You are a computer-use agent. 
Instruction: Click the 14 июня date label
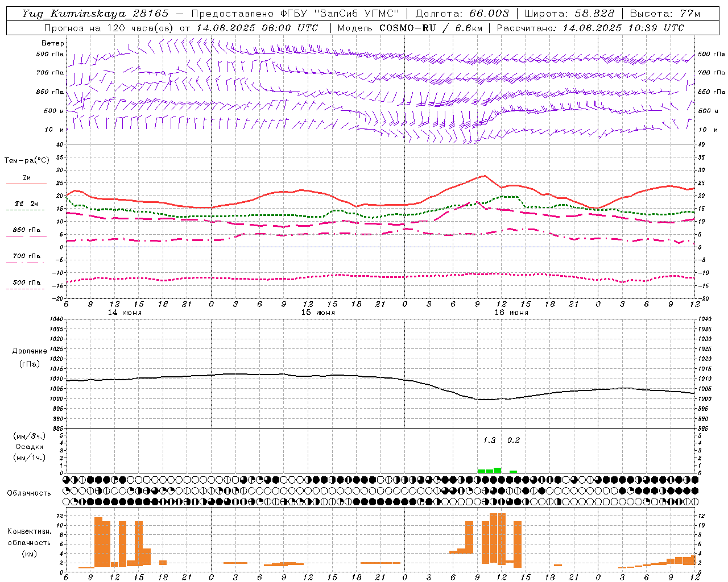[x=125, y=313]
